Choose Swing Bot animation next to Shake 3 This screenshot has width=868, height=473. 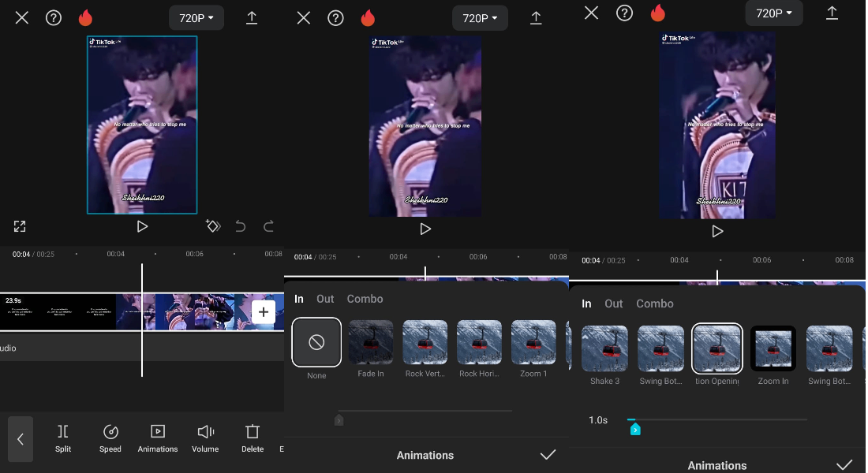pos(661,356)
